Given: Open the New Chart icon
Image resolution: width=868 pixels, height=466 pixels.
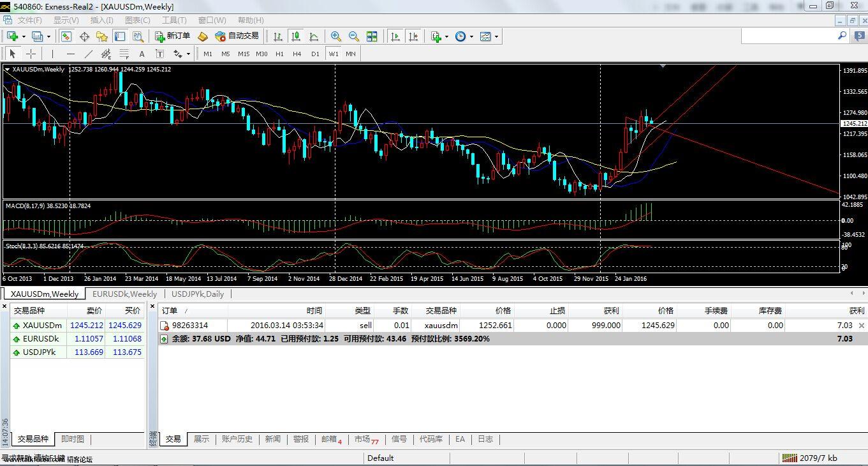Looking at the screenshot, I should (12, 36).
